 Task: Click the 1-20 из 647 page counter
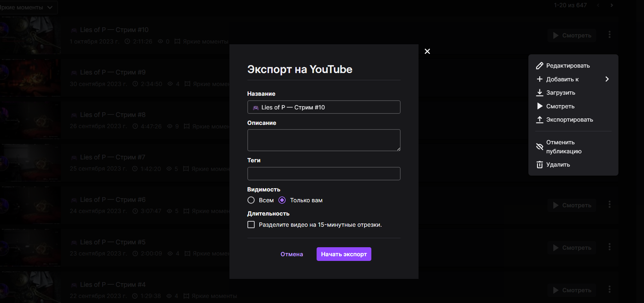coord(570,5)
